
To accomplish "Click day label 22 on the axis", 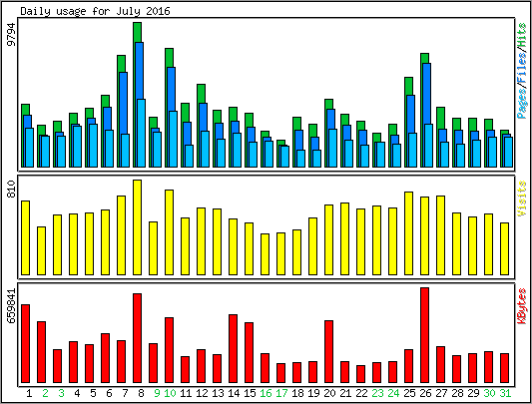I will pos(361,393).
